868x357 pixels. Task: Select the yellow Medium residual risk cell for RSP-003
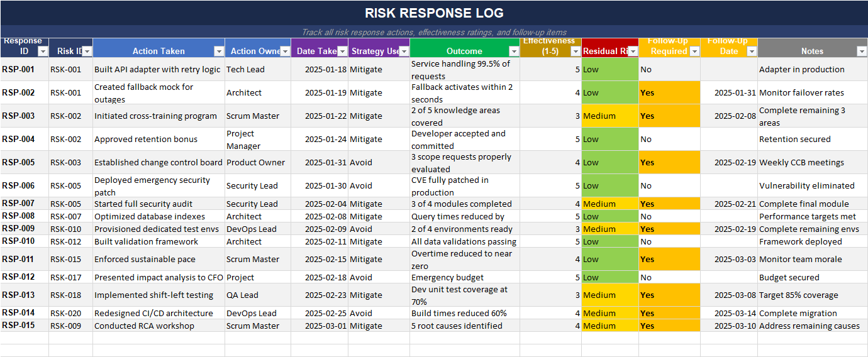(610, 116)
